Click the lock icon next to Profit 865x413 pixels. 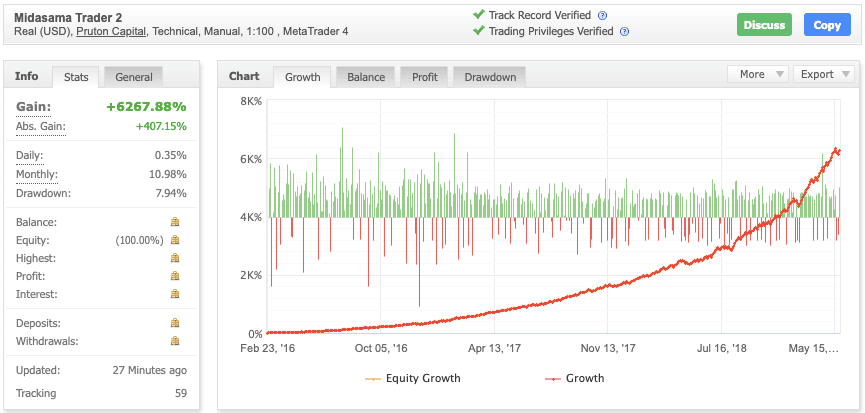point(175,276)
